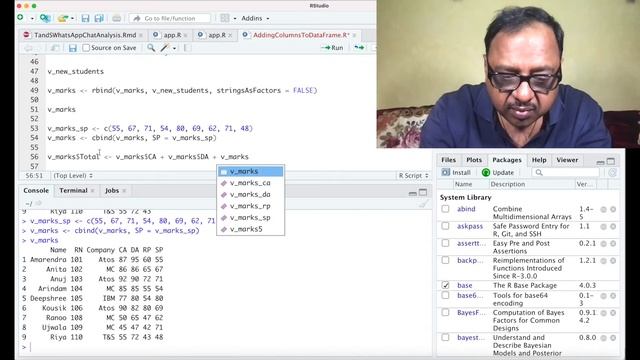Image resolution: width=640 pixels, height=360 pixels.
Task: Switch to the Console tab
Action: (36, 191)
